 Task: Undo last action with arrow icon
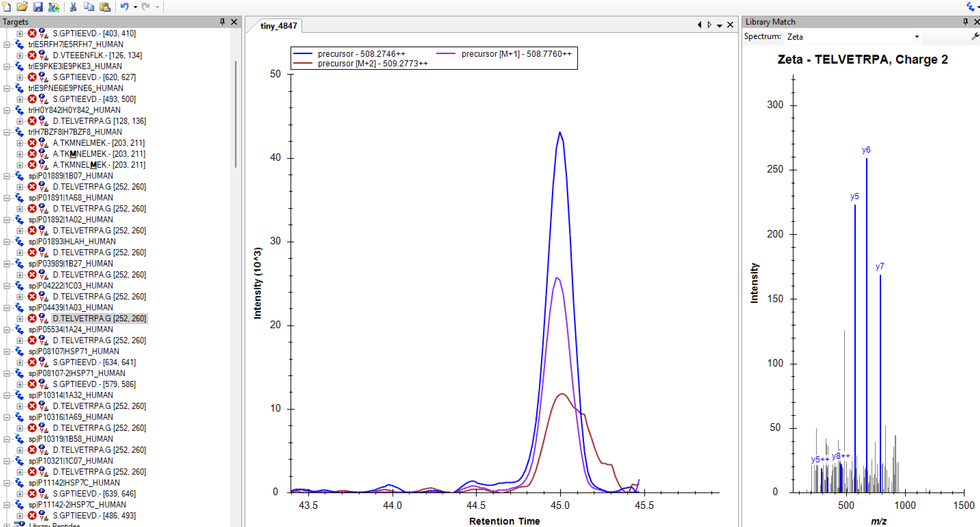point(125,7)
